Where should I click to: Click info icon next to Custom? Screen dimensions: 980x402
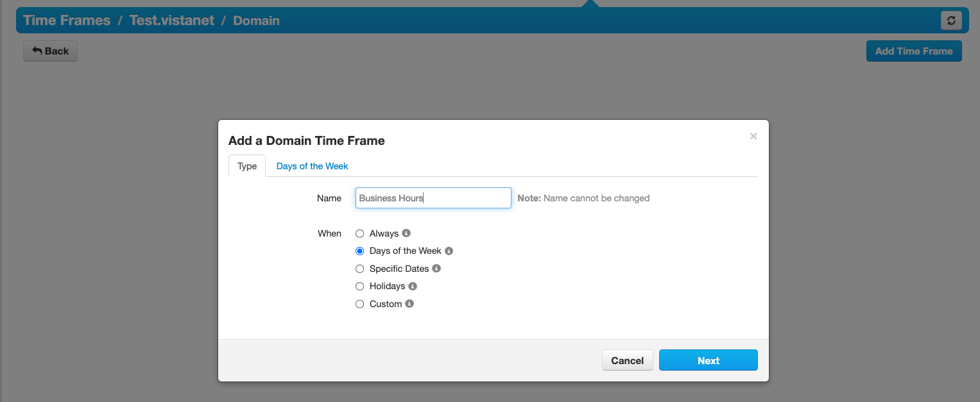pyautogui.click(x=409, y=304)
